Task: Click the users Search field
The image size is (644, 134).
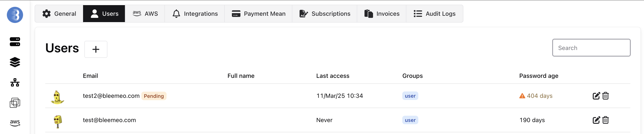Action: tap(591, 48)
